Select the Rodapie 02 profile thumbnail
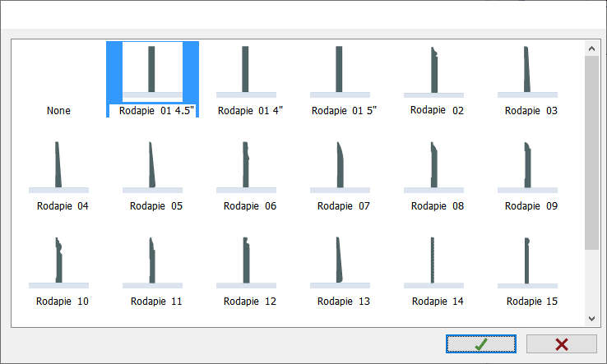Viewport: 607px width, 364px height. (x=433, y=71)
